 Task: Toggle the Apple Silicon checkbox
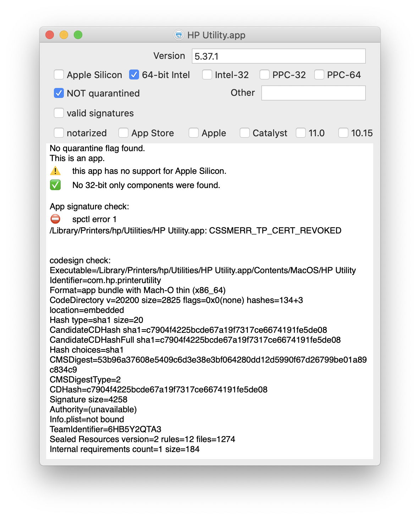[59, 75]
